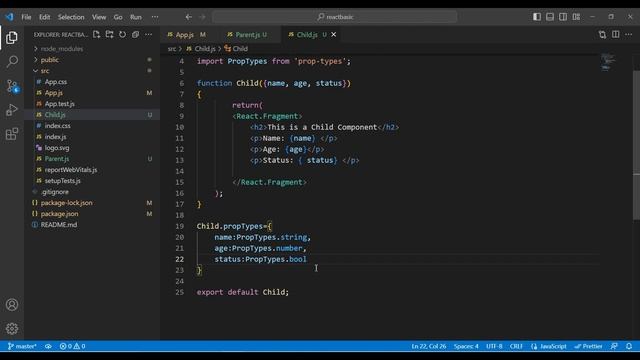Toggle the primary side bar
The image size is (640, 360).
[537, 17]
